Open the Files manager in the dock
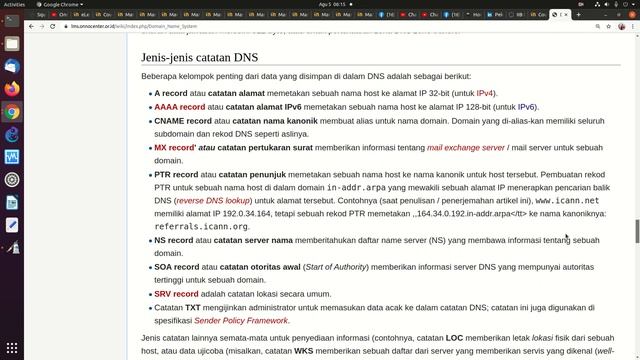 pyautogui.click(x=12, y=44)
